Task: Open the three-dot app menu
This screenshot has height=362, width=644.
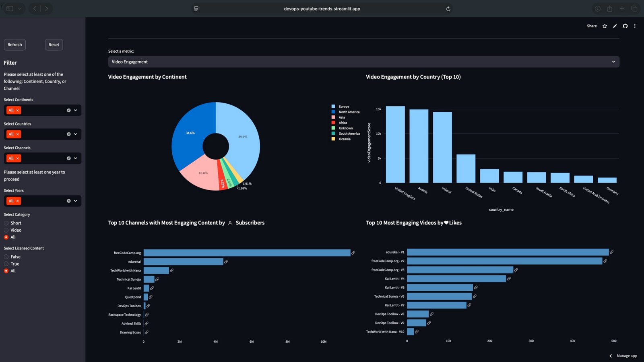Action: tap(635, 26)
